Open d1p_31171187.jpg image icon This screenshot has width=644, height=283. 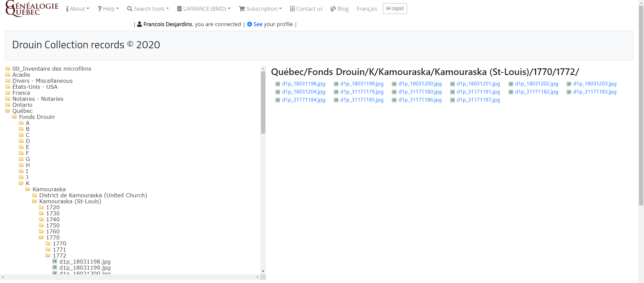452,100
